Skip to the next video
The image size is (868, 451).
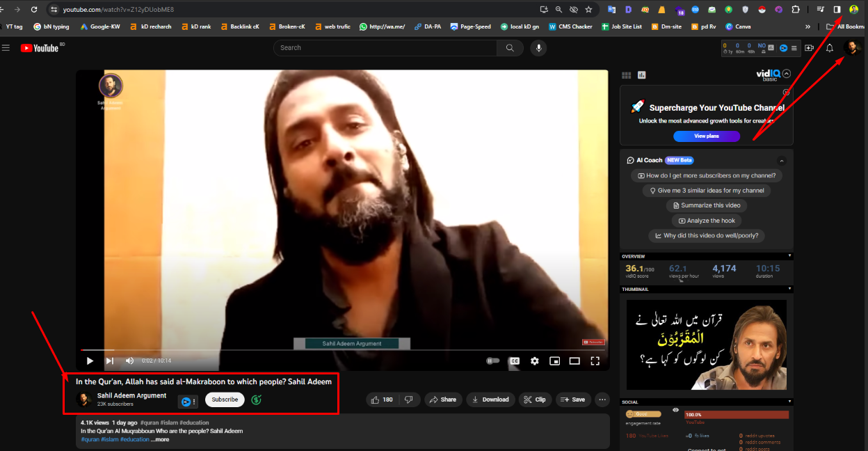pyautogui.click(x=109, y=361)
